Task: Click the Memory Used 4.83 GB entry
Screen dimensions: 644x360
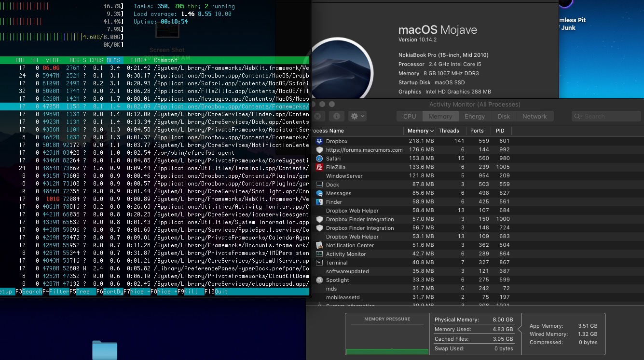Action: click(474, 329)
